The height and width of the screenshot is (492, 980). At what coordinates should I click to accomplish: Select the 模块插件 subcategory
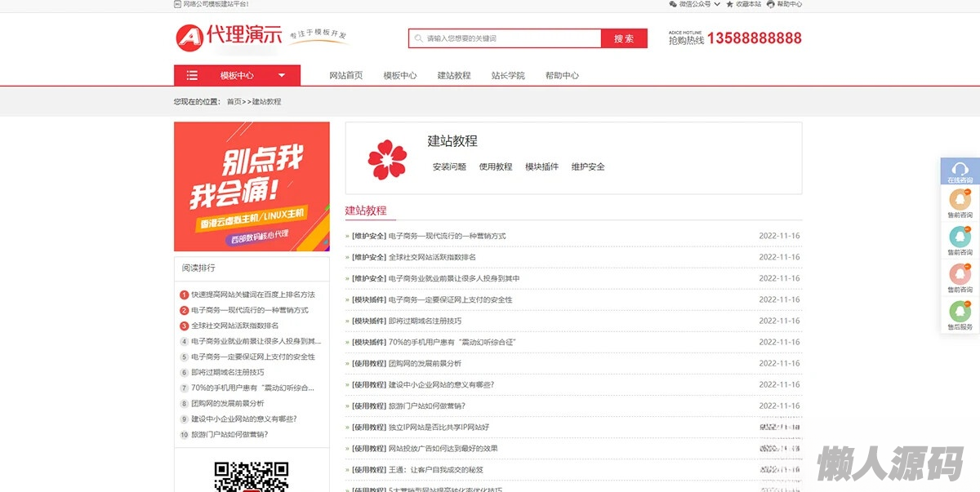(x=542, y=166)
